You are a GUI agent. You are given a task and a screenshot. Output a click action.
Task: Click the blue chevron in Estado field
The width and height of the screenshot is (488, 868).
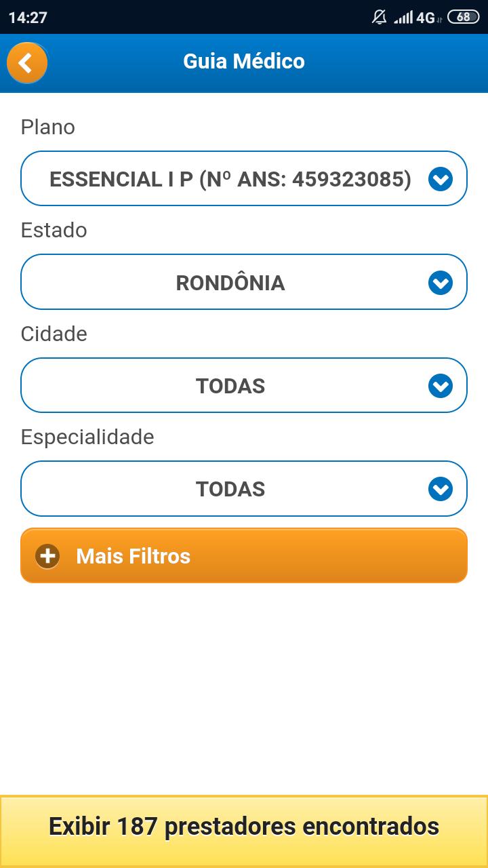441,282
